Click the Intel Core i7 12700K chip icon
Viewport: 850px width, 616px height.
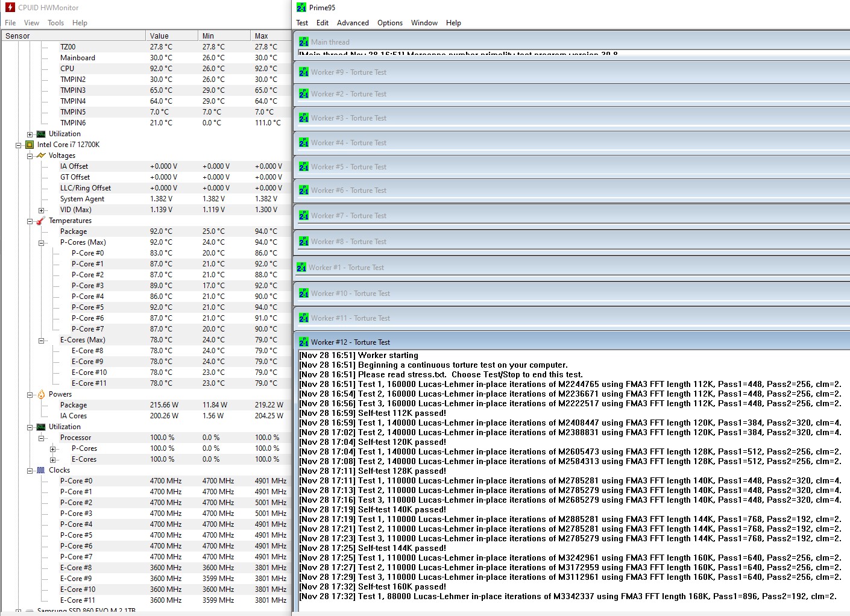point(30,145)
